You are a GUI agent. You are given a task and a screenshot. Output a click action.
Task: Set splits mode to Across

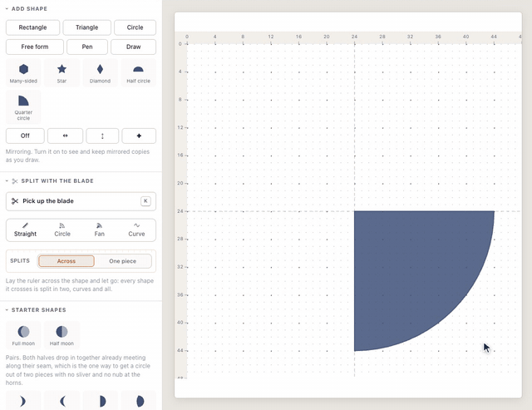pyautogui.click(x=66, y=261)
